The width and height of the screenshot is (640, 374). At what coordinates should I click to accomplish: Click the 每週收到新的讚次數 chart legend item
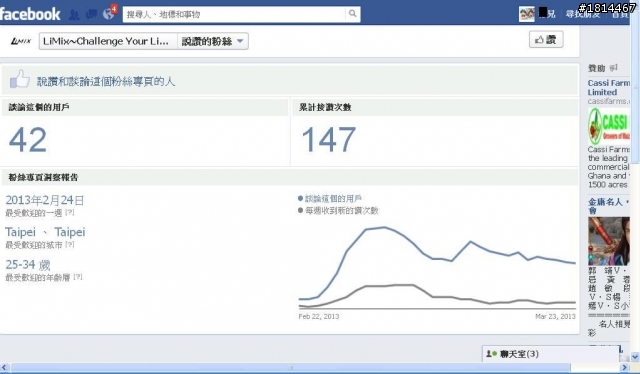[338, 211]
